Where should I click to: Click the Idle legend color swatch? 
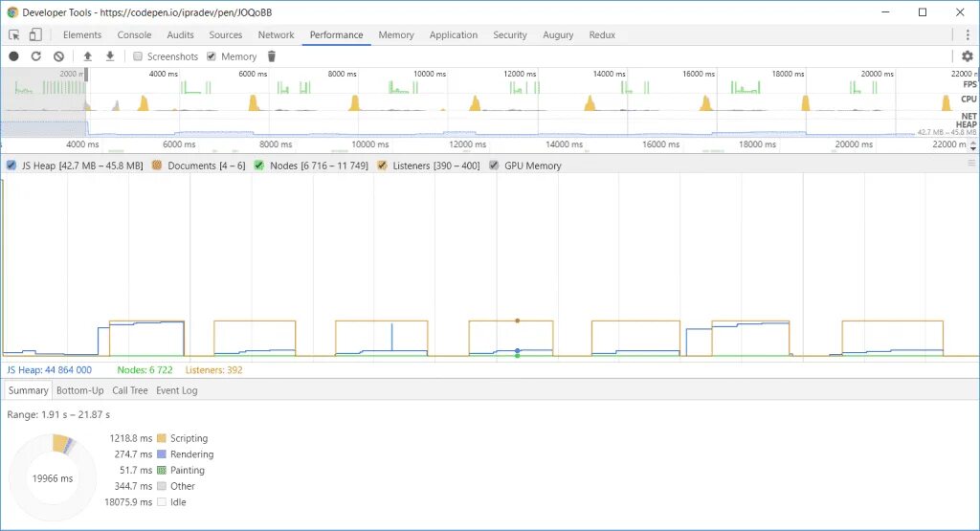[162, 502]
